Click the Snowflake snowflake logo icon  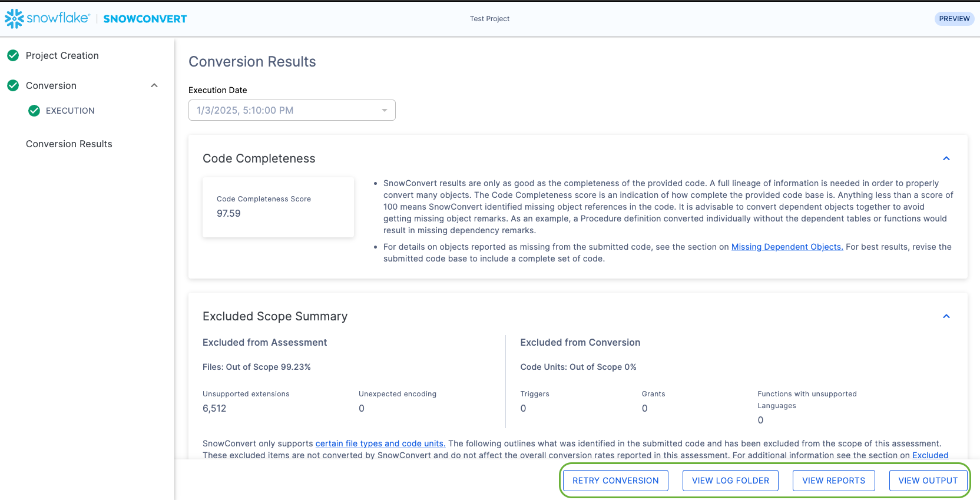tap(14, 19)
